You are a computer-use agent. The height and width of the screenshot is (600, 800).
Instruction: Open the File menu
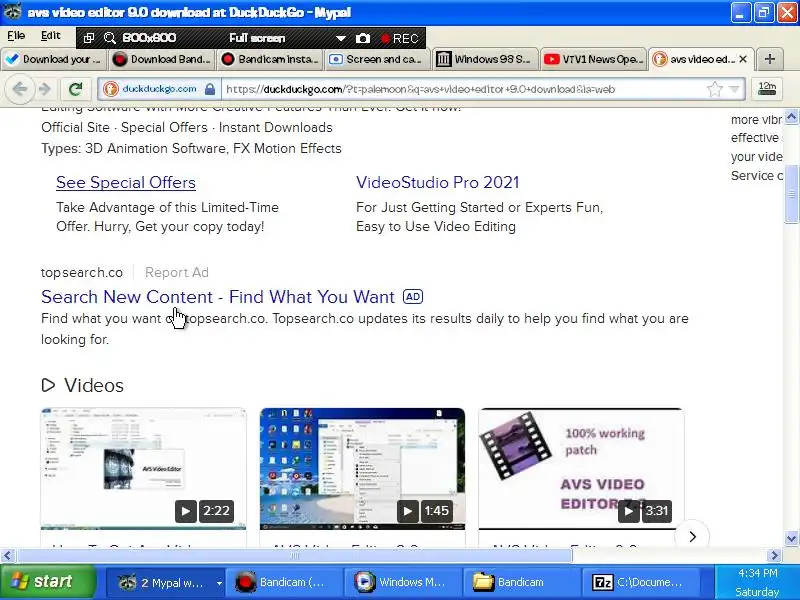coord(16,36)
